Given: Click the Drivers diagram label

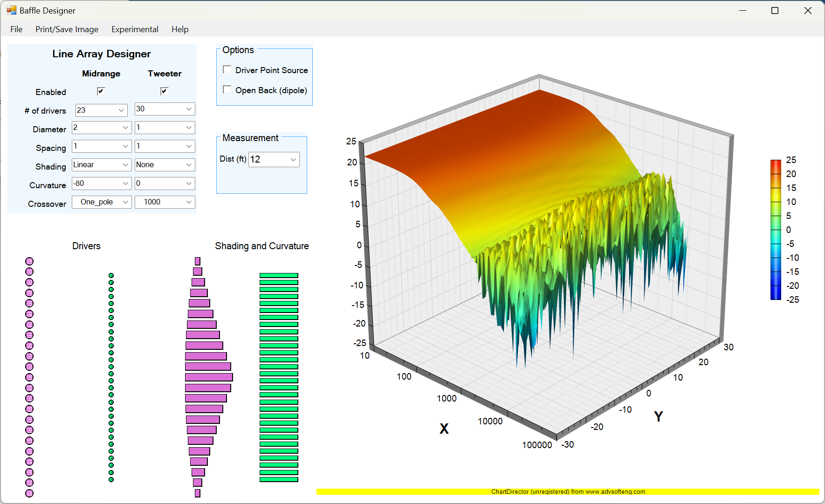Looking at the screenshot, I should coord(86,246).
